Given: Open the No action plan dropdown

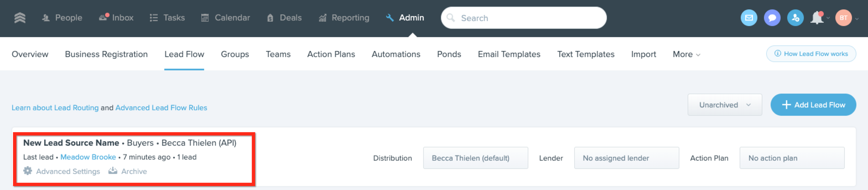Looking at the screenshot, I should tap(792, 158).
